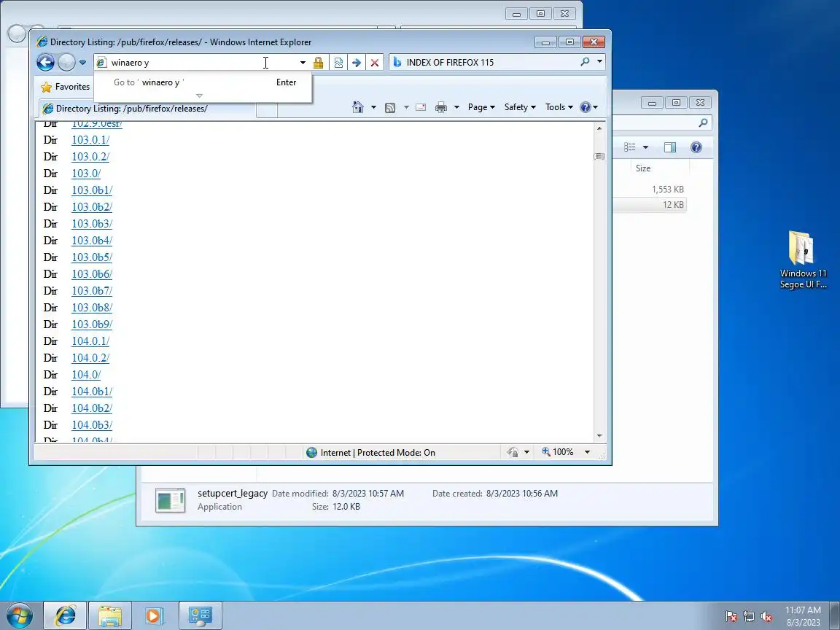Click the setupcert_legacy application thumbnail
Image resolution: width=840 pixels, height=630 pixels.
[x=171, y=500]
